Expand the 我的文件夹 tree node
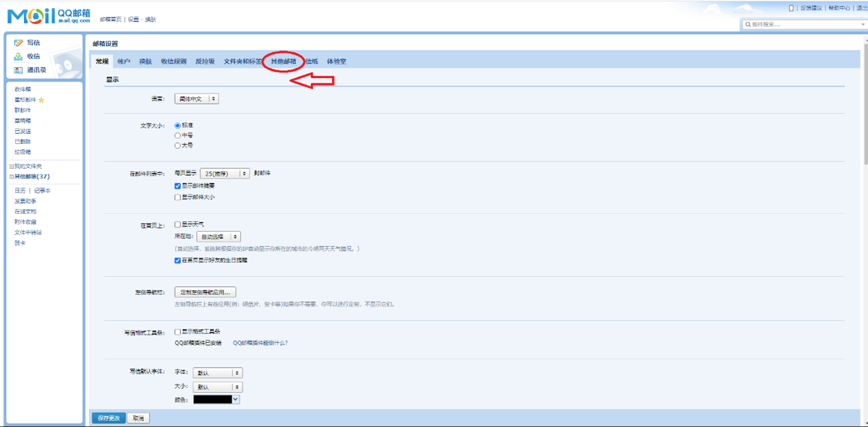Viewport: 868px width, 427px height. pos(11,167)
